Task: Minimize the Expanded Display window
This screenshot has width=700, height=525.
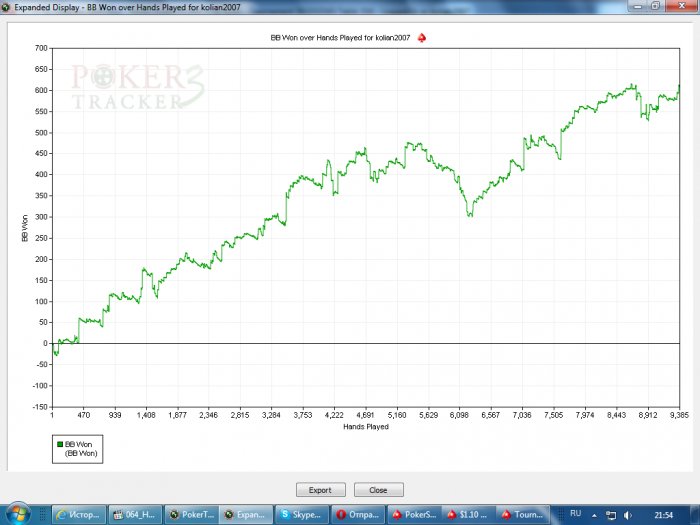Action: 638,6
